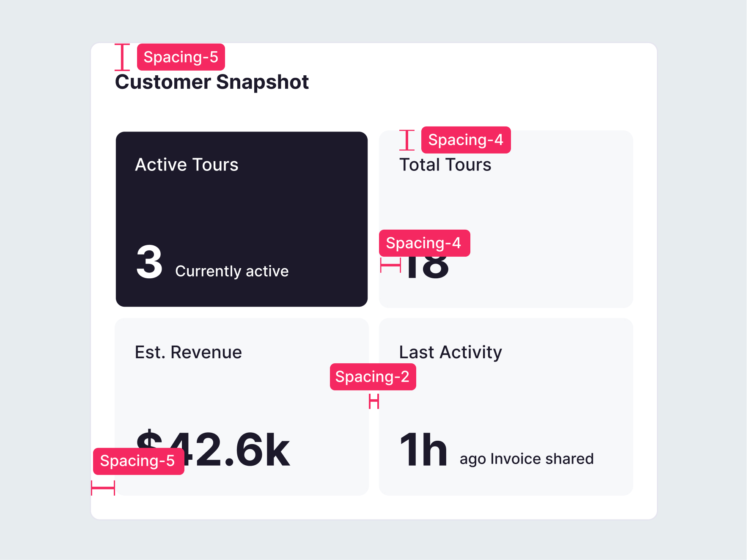The image size is (747, 560).
Task: Click the small gap marker between the bottom cards
Action: point(374,401)
